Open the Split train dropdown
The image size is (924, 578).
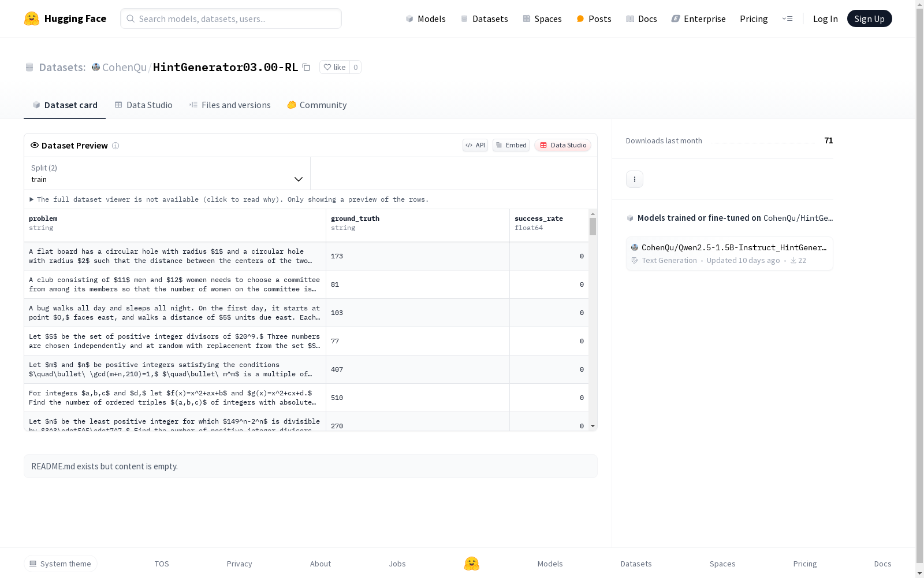click(x=167, y=173)
